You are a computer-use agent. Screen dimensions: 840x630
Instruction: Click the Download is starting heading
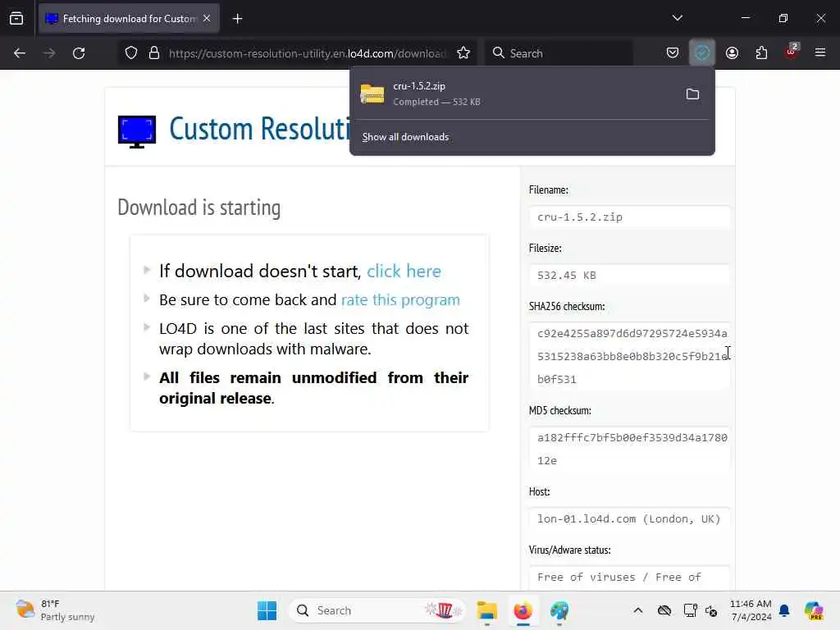(x=199, y=208)
